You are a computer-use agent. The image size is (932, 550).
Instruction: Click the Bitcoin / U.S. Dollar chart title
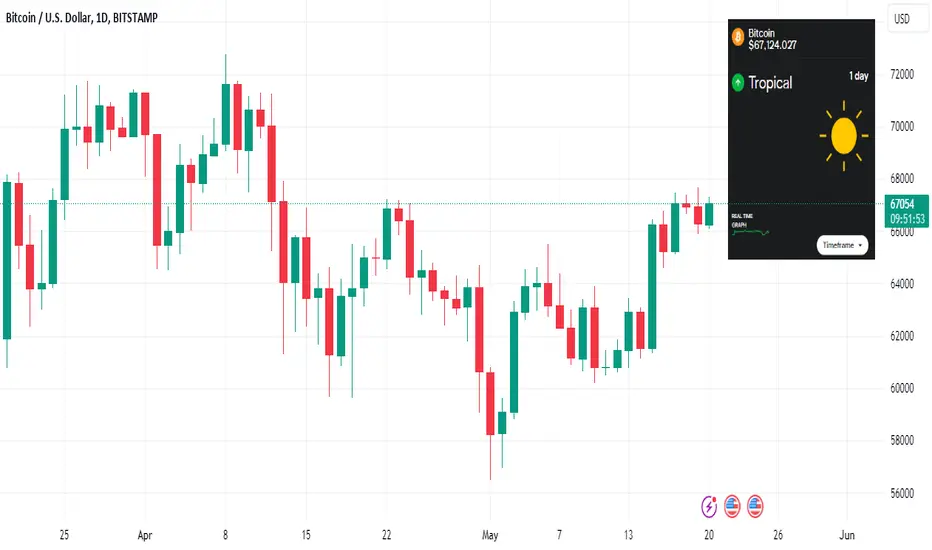tap(81, 18)
